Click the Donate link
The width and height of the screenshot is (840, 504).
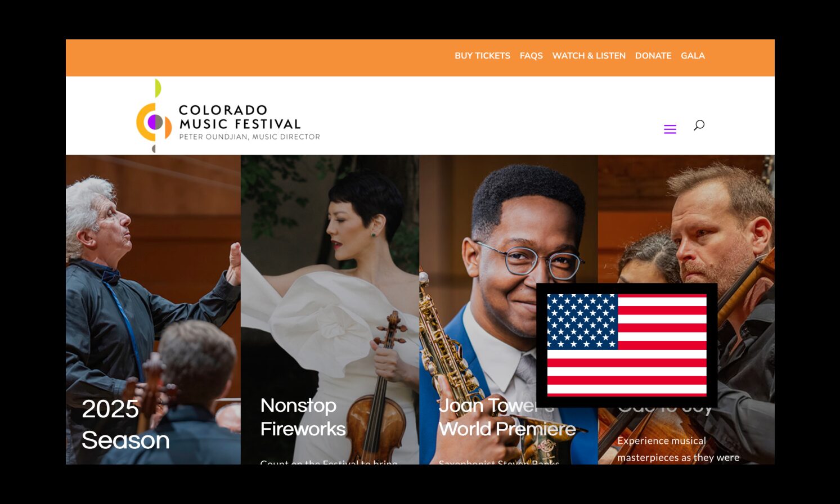pos(653,56)
